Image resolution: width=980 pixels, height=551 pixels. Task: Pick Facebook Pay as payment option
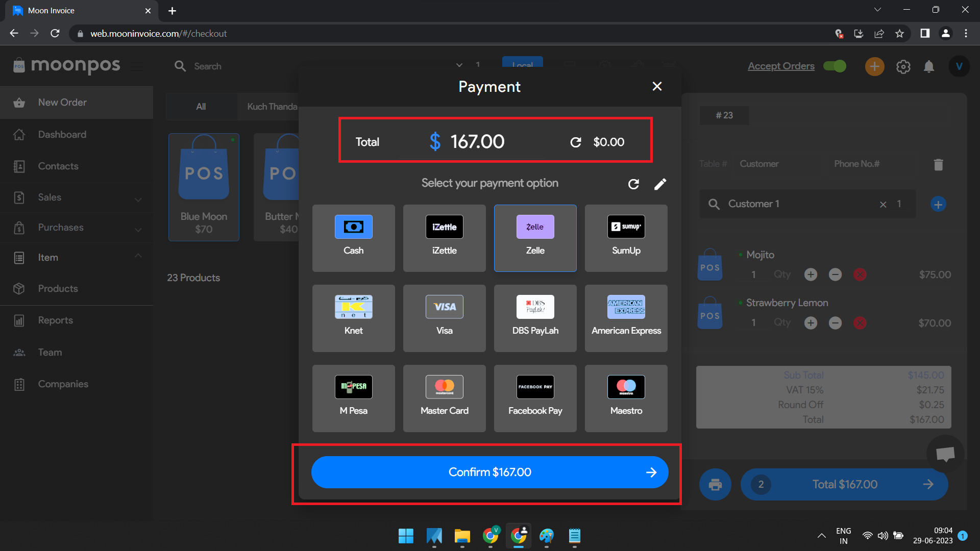click(x=535, y=398)
